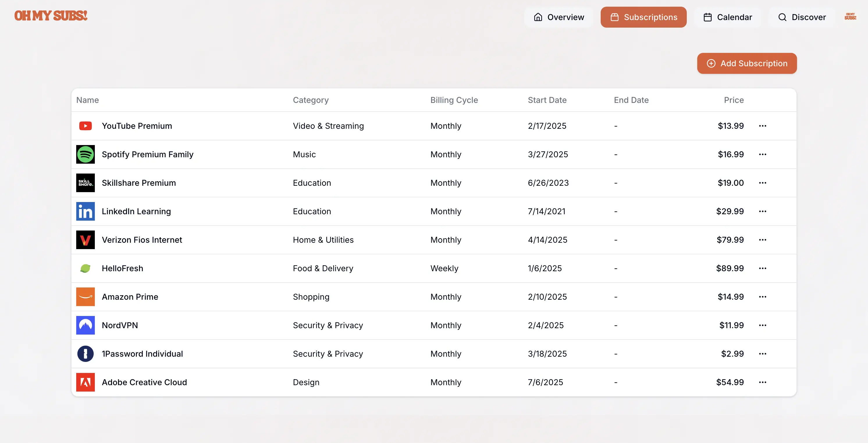
Task: Select the 1Password Individual name text
Action: [x=142, y=354]
